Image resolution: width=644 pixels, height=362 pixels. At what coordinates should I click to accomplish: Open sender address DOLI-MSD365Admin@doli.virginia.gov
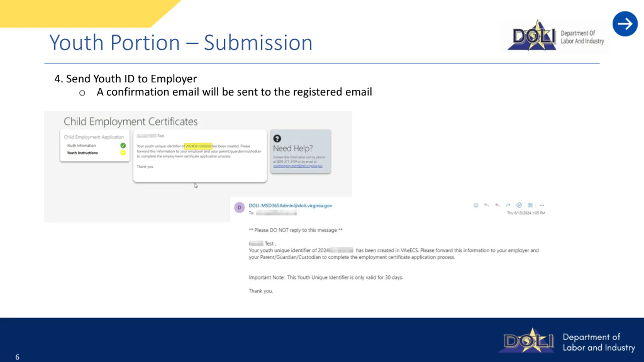pyautogui.click(x=290, y=206)
